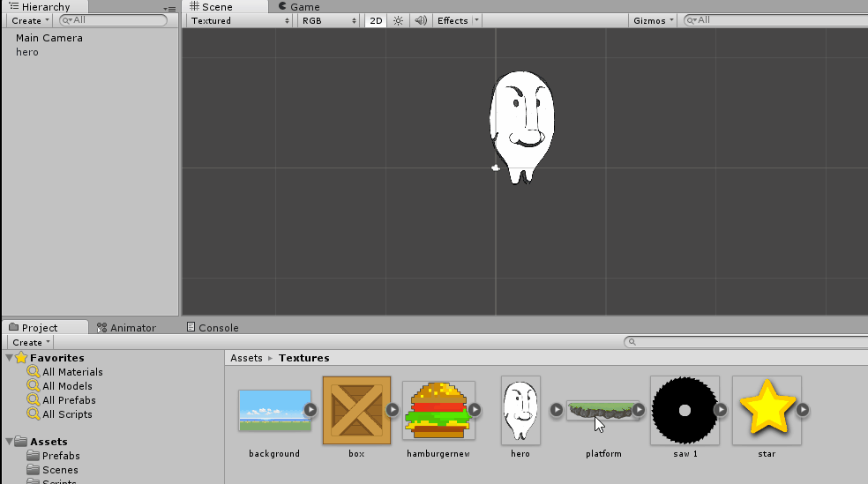Image resolution: width=868 pixels, height=484 pixels.
Task: Expand platform texture sub-sprites arrow
Action: tap(639, 410)
